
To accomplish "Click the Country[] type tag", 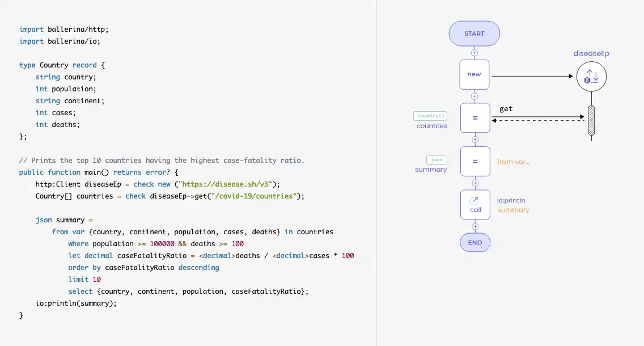I will (x=430, y=116).
